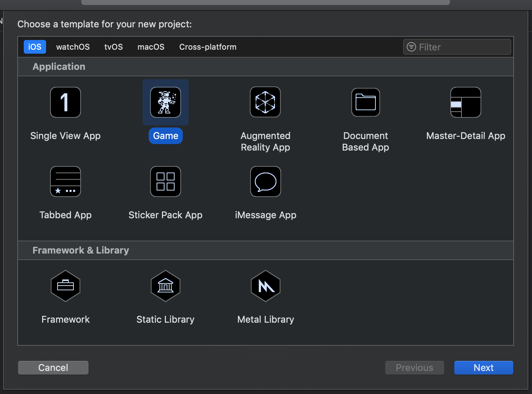Cancel the new project dialog
532x394 pixels.
tap(53, 367)
